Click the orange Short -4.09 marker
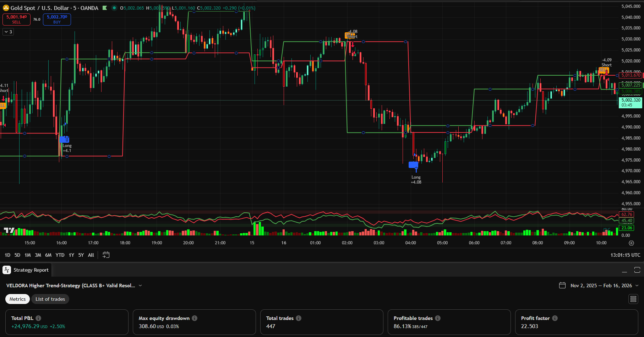This screenshot has width=644, height=337. click(604, 70)
